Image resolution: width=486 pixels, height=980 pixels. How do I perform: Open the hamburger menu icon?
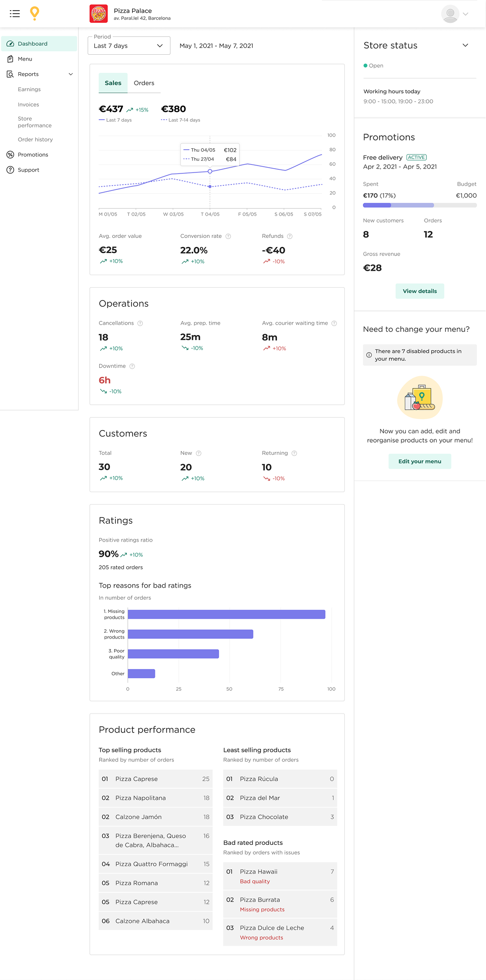tap(15, 14)
